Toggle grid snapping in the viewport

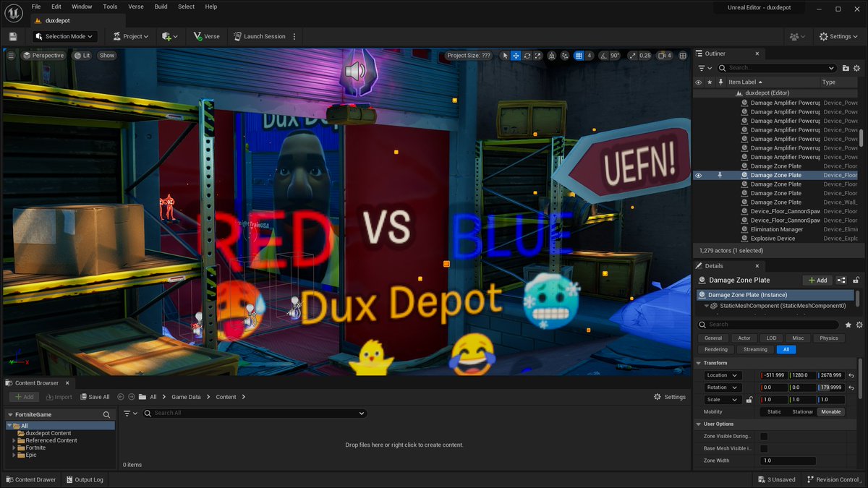579,56
